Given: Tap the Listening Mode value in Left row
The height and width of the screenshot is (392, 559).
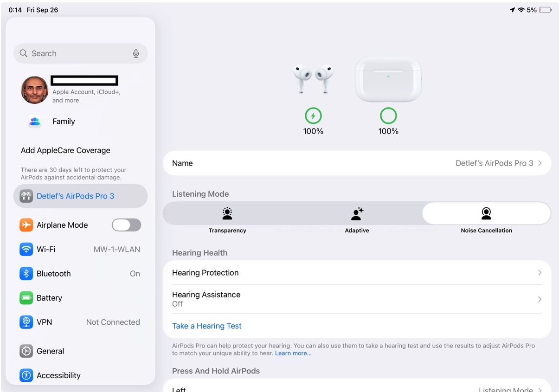Looking at the screenshot, I should (x=506, y=390).
